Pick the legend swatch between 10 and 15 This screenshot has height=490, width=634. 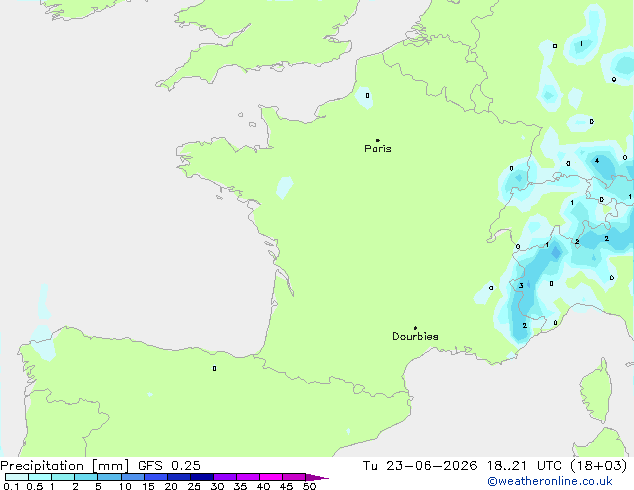[x=133, y=477]
